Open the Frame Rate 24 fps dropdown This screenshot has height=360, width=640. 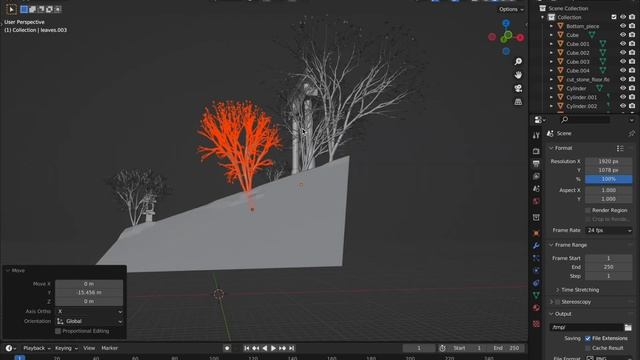(609, 231)
